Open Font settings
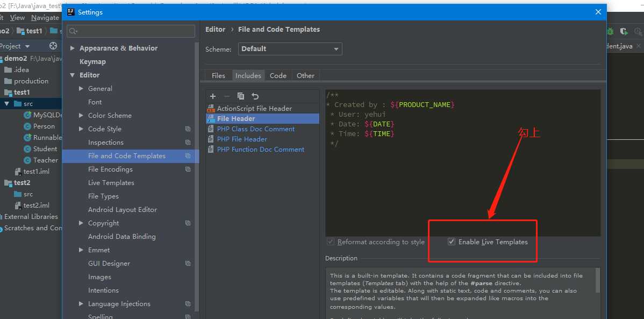The image size is (644, 319). tap(95, 102)
